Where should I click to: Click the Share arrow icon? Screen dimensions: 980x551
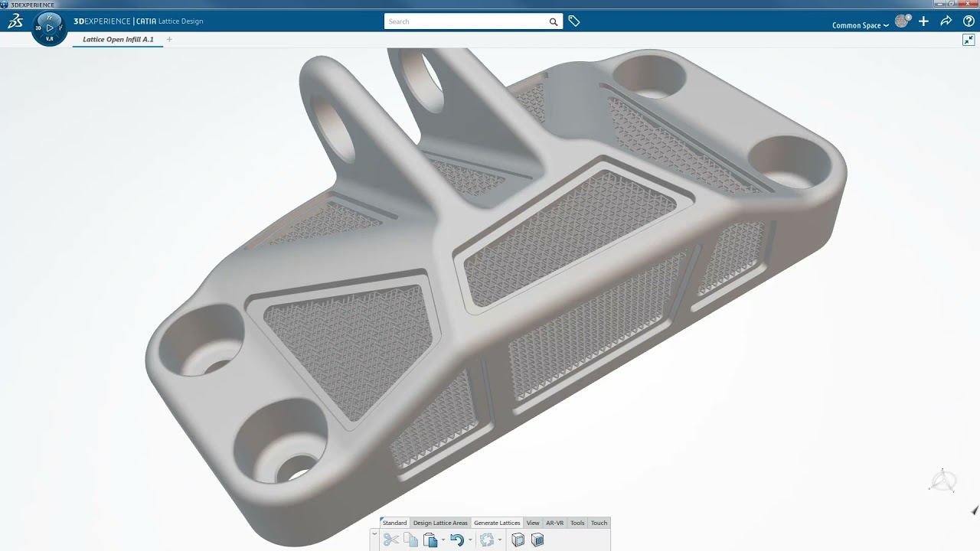946,21
